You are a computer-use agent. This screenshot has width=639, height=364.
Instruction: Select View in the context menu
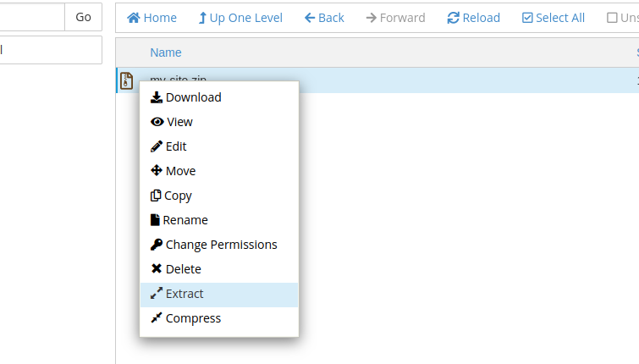(x=172, y=122)
